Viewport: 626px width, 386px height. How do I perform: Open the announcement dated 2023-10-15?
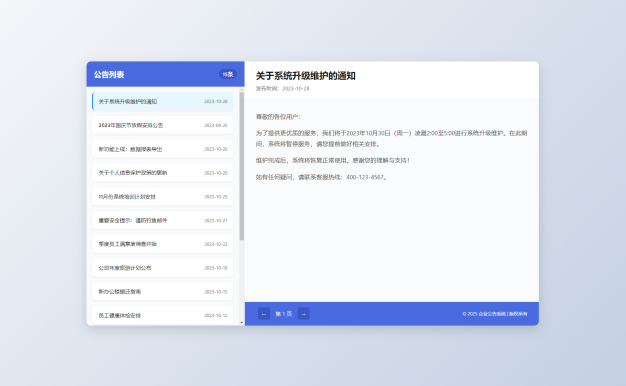coord(162,291)
